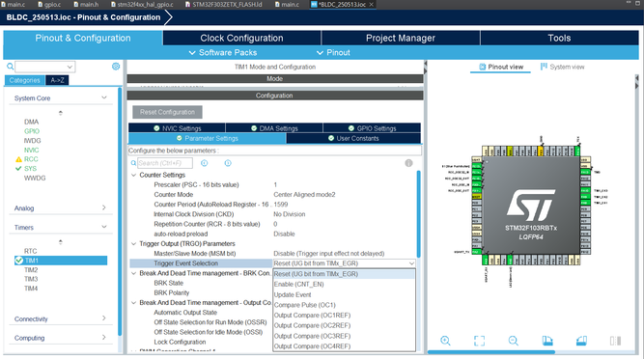644x359 pixels.
Task: Rotate the chip counter-clockwise icon
Action: point(581,341)
